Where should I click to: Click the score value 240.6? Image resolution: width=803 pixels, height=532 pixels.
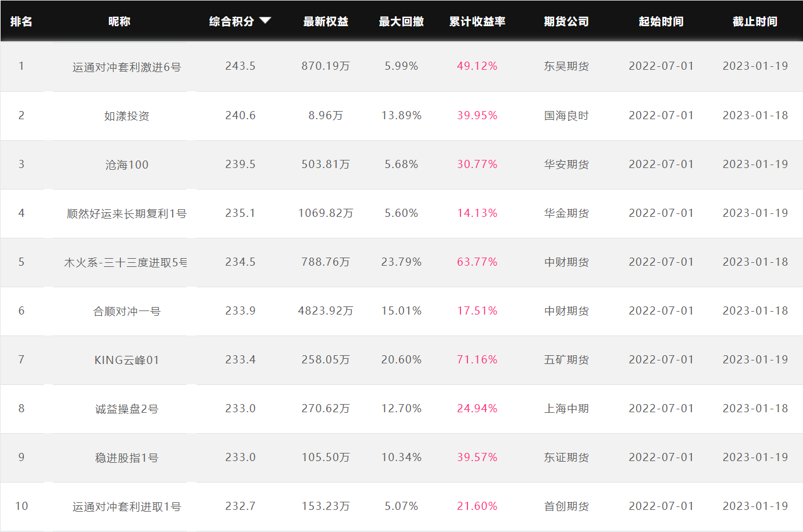click(240, 115)
